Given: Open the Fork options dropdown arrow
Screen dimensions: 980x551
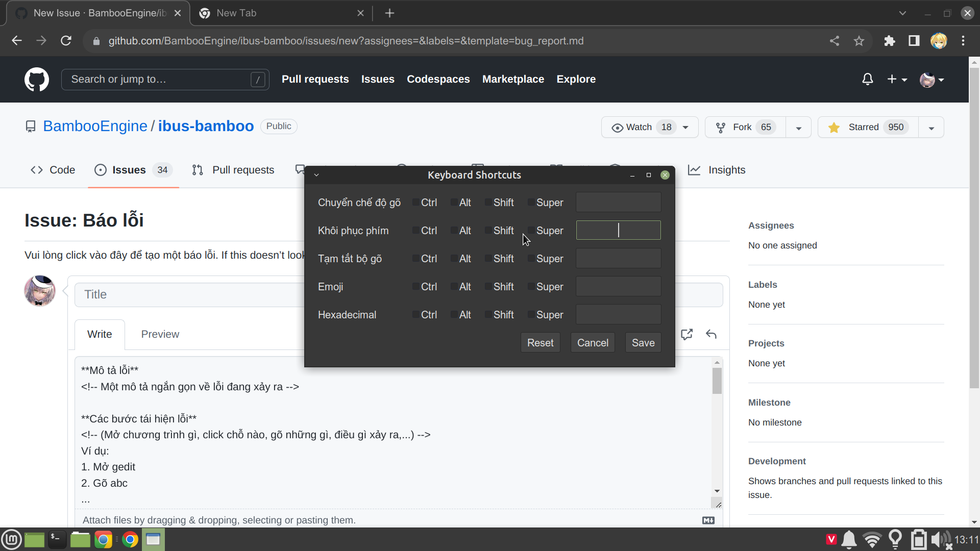Looking at the screenshot, I should tap(799, 128).
